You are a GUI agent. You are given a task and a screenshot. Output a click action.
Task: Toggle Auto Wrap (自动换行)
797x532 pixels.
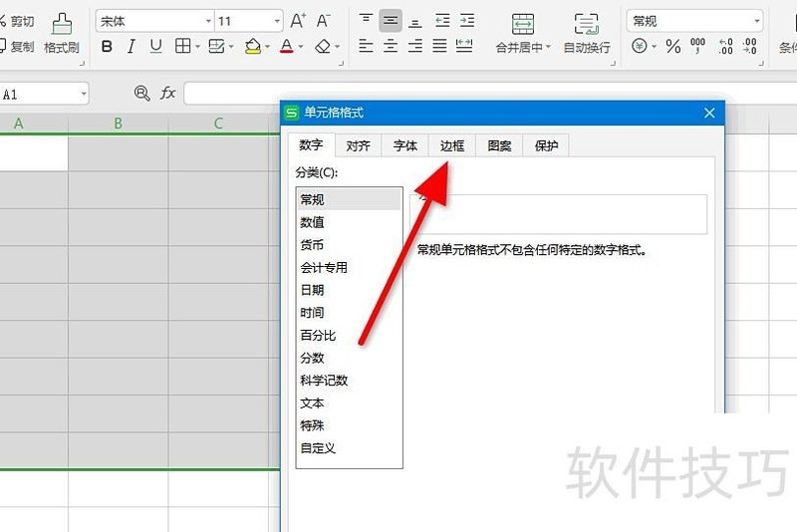coord(587,34)
